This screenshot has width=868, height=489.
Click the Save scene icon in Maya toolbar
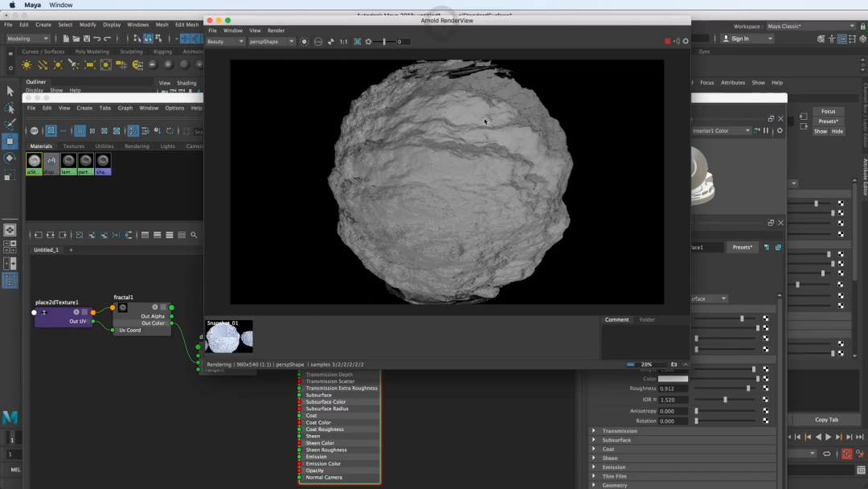click(x=87, y=39)
